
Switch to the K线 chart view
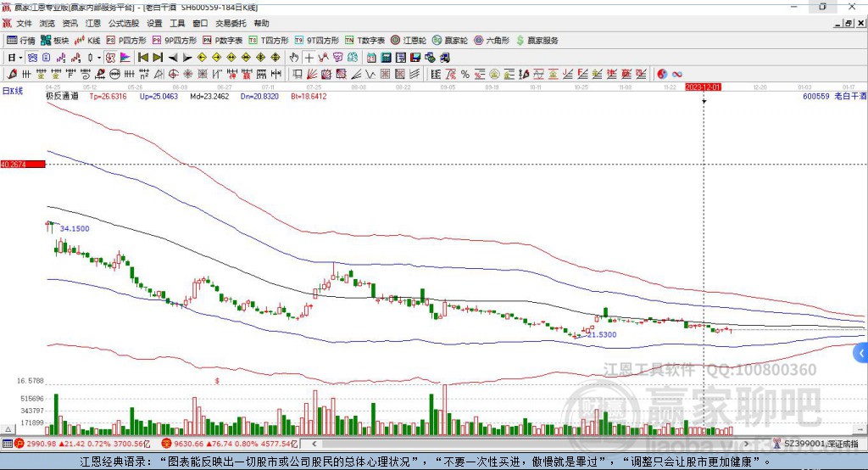pyautogui.click(x=87, y=41)
